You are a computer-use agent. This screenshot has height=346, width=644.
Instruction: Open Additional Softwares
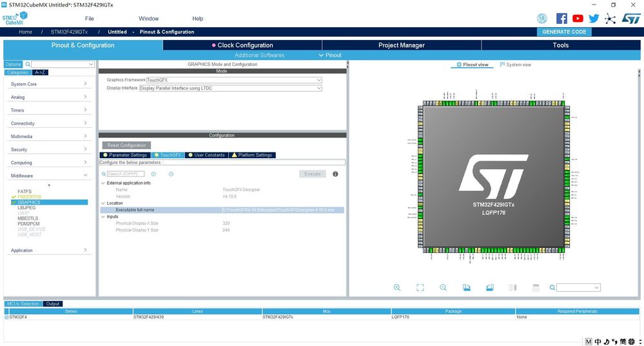coord(259,55)
